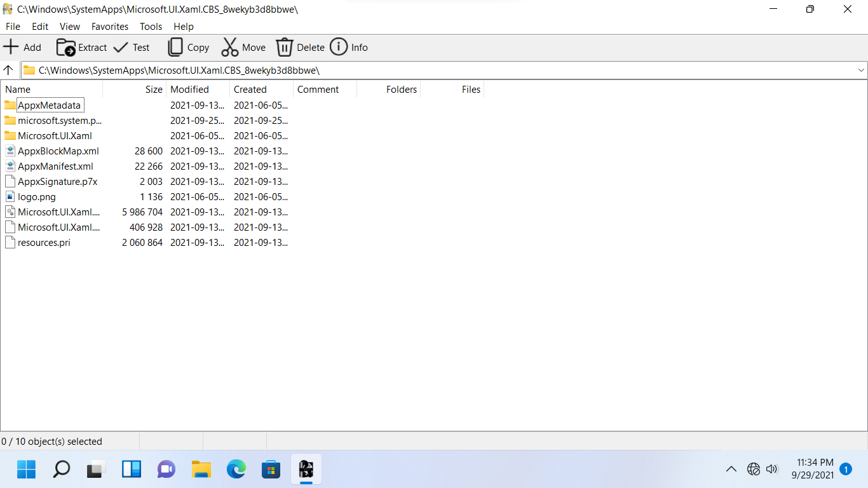The image size is (868, 488).
Task: Click the Delete trash icon
Action: click(x=284, y=47)
